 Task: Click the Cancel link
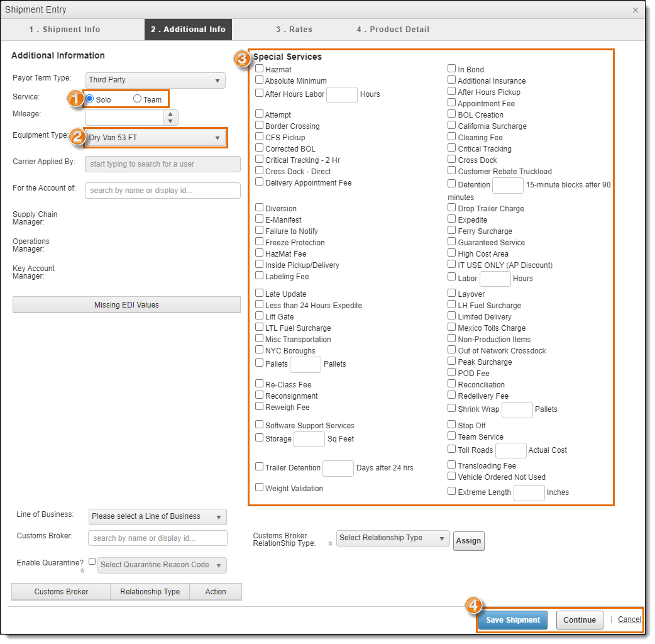[x=629, y=619]
